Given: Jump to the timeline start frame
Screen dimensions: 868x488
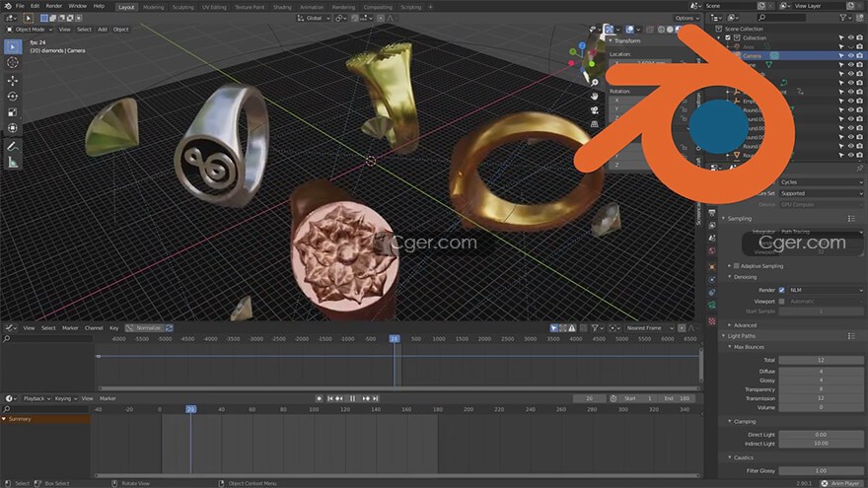Looking at the screenshot, I should [x=329, y=398].
